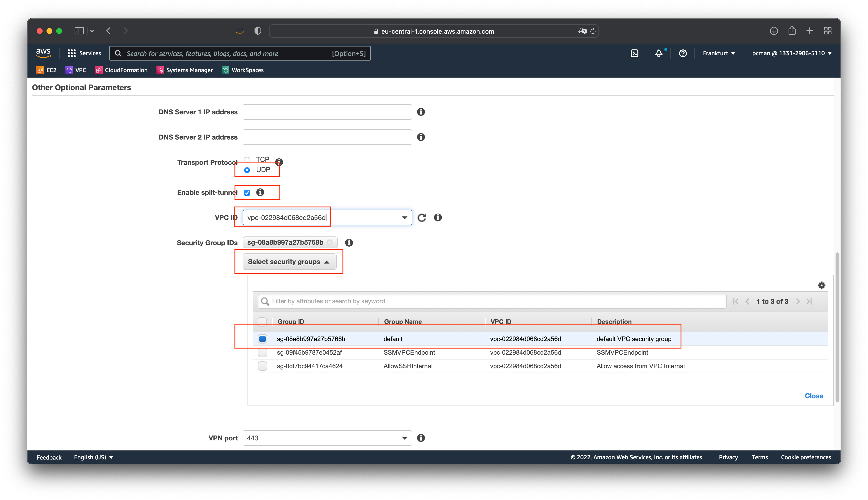Toggle select-all security groups checkbox
This screenshot has height=500, width=868.
pyautogui.click(x=262, y=321)
